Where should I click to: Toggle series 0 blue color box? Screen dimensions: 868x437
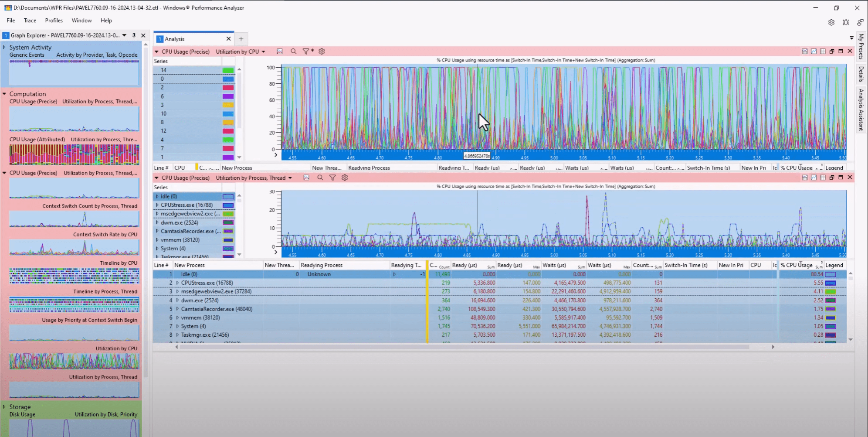click(x=228, y=79)
